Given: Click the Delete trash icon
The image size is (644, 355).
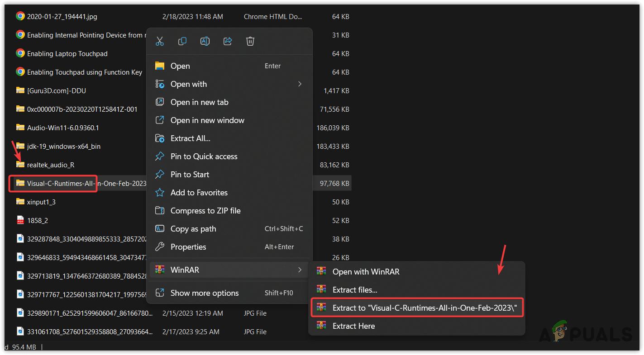Looking at the screenshot, I should coord(250,41).
